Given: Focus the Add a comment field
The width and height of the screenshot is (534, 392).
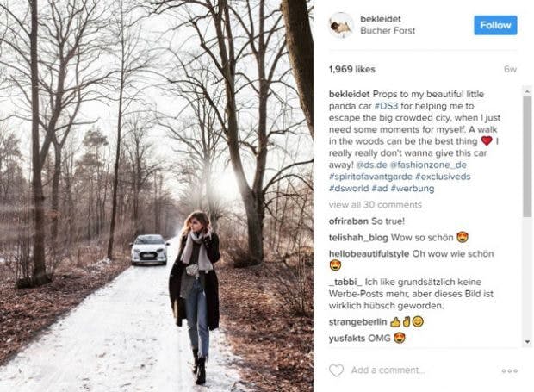Looking at the screenshot, I should [x=388, y=370].
